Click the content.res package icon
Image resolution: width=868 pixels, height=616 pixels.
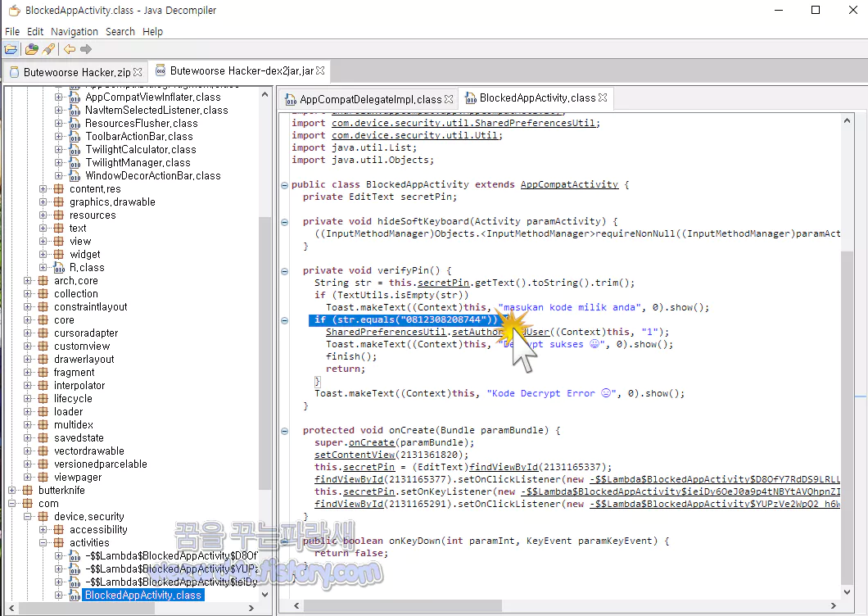(x=59, y=189)
